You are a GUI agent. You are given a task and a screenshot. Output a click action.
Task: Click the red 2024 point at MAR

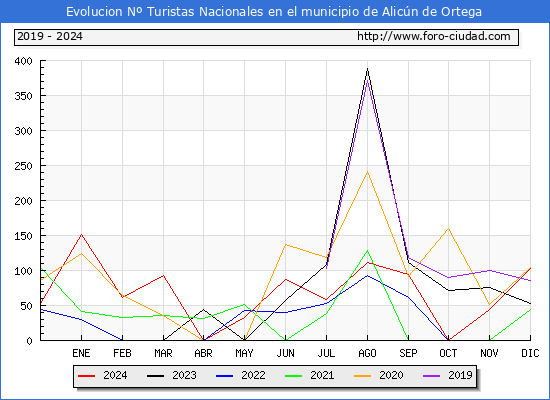coord(163,275)
